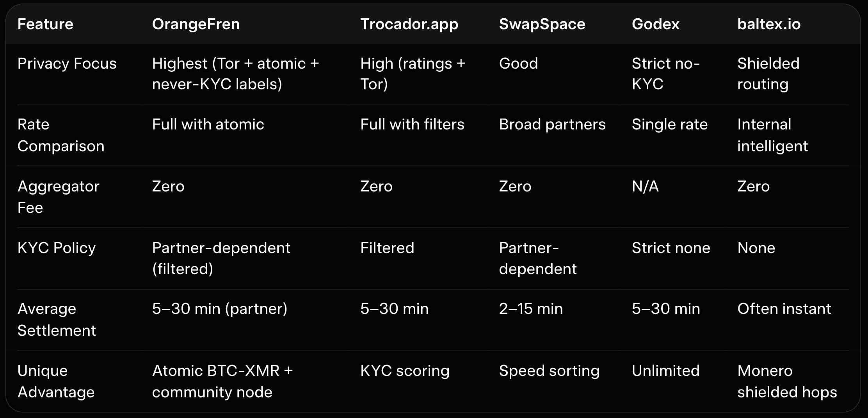Click the Trocador.app column header

(x=409, y=24)
